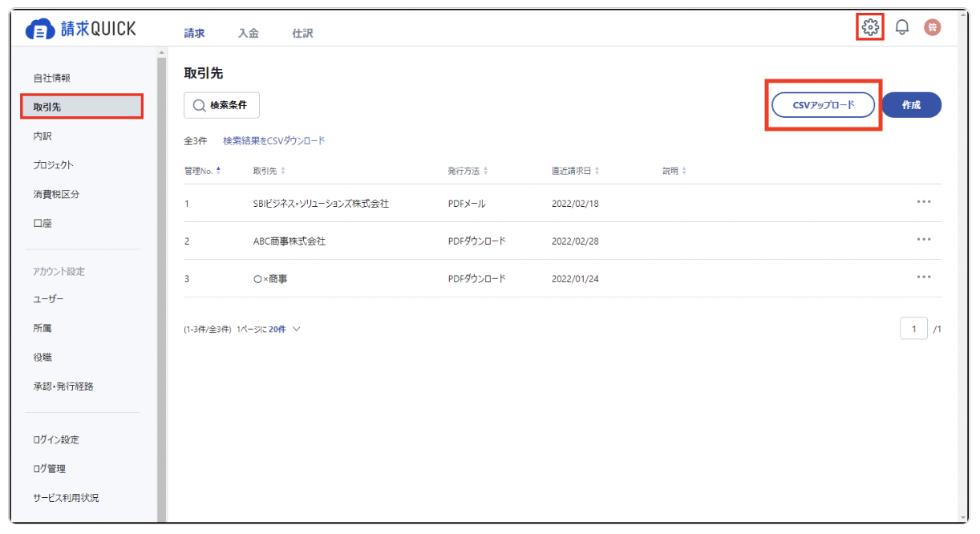
Task: Click the 2022/02/18 date cell
Action: (575, 204)
